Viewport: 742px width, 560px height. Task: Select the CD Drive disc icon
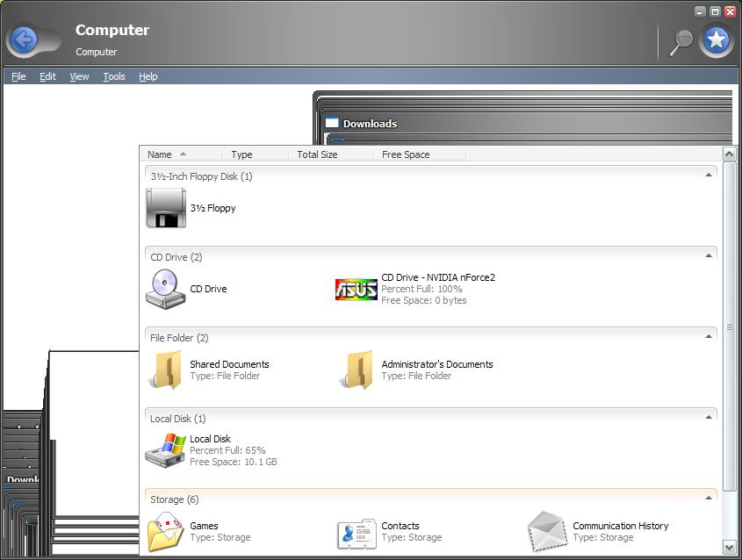click(165, 289)
